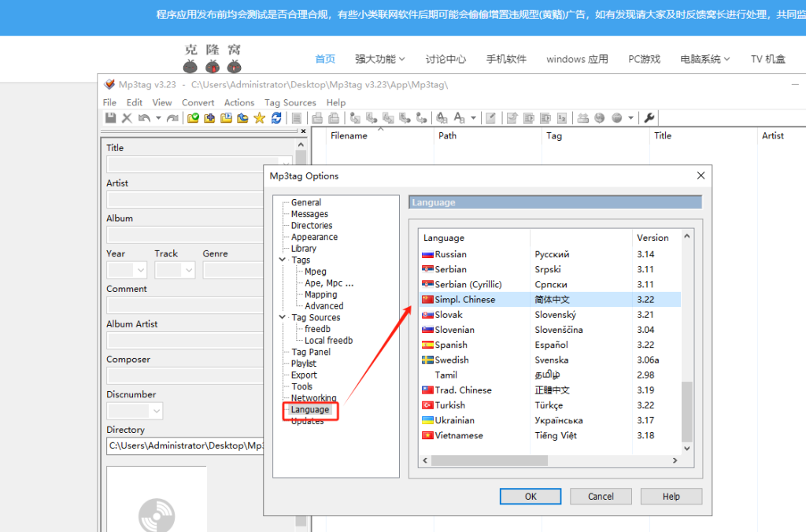The width and height of the screenshot is (806, 532).
Task: Click the 克隆窝 site logo
Action: click(x=213, y=58)
